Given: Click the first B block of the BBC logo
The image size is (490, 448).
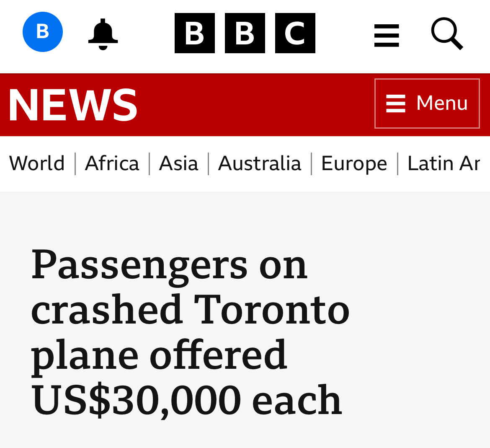Looking at the screenshot, I should 194,33.
